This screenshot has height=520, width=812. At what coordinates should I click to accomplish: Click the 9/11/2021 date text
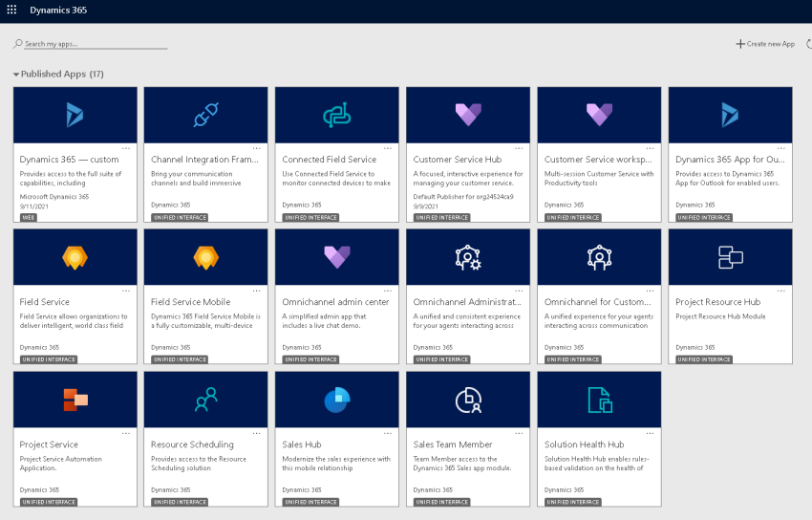click(x=33, y=206)
